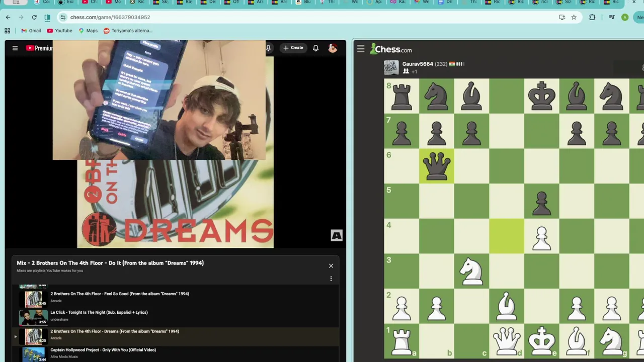Reload the chess.com page
The image size is (644, 362).
[x=34, y=17]
